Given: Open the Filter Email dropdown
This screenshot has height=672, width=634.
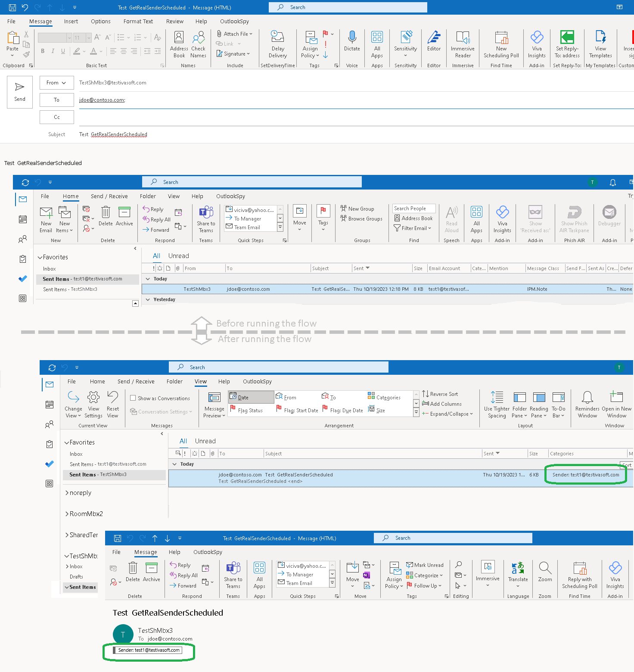Looking at the screenshot, I should tap(413, 228).
